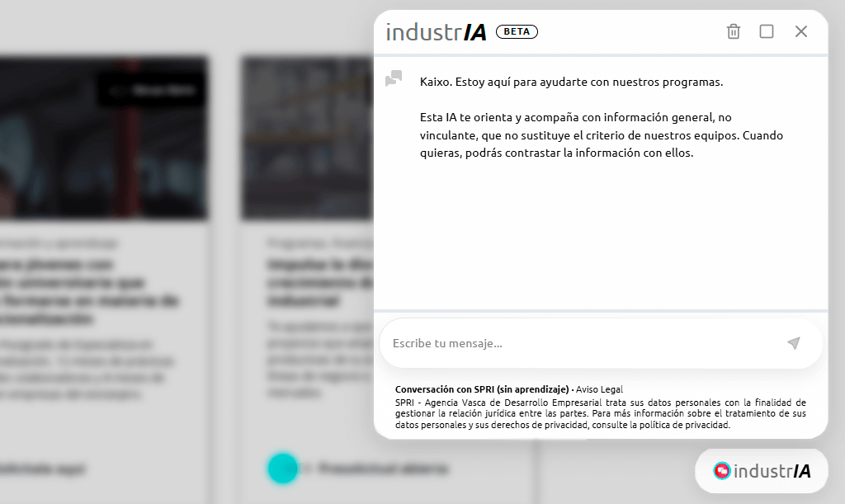
Task: Click the black label on the left card image
Action: coord(151,90)
